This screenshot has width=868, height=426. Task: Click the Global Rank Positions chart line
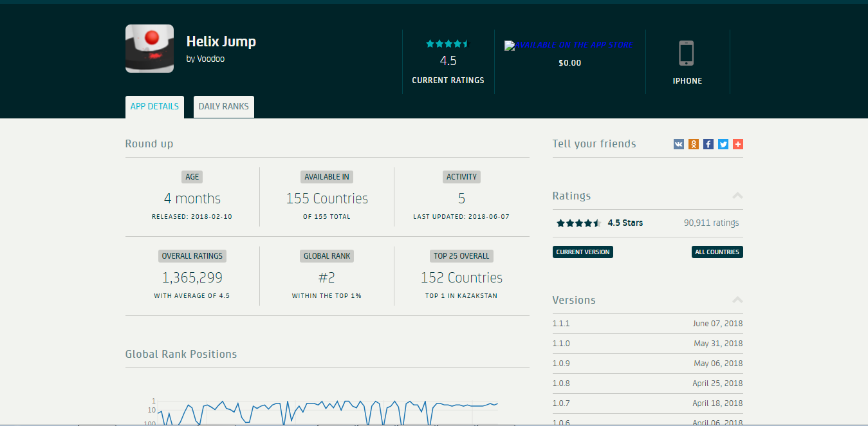(322, 404)
